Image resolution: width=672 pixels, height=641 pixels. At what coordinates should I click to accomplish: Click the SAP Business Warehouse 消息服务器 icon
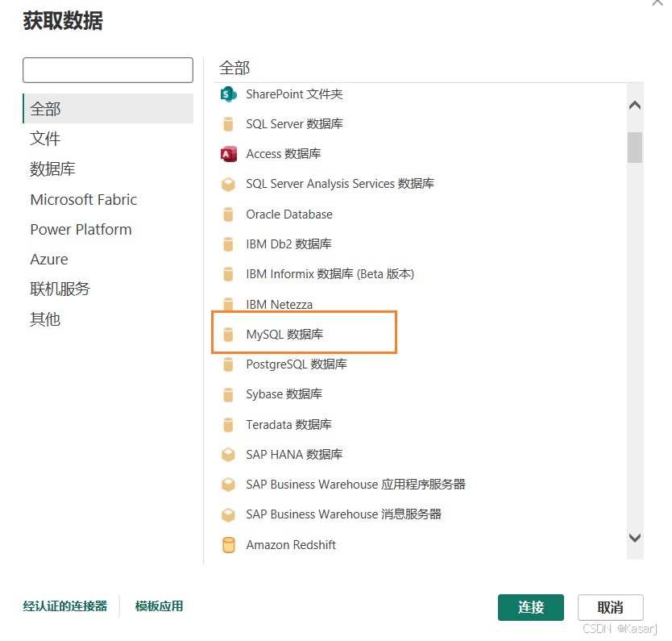tap(228, 514)
